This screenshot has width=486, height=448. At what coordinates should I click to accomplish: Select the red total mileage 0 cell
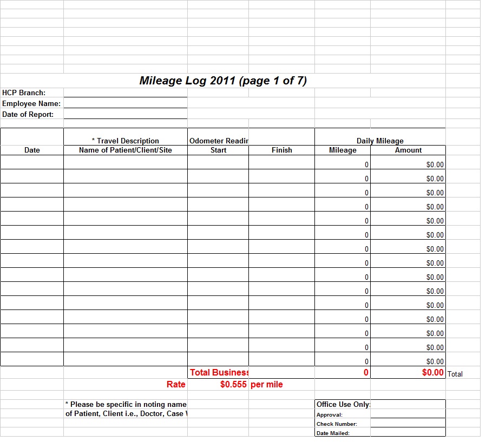click(343, 372)
